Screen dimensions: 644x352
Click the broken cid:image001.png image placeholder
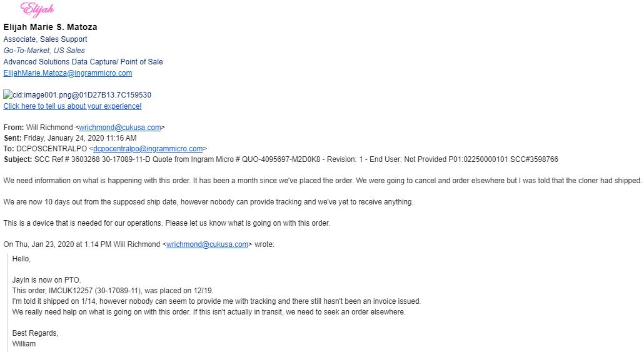[x=77, y=95]
